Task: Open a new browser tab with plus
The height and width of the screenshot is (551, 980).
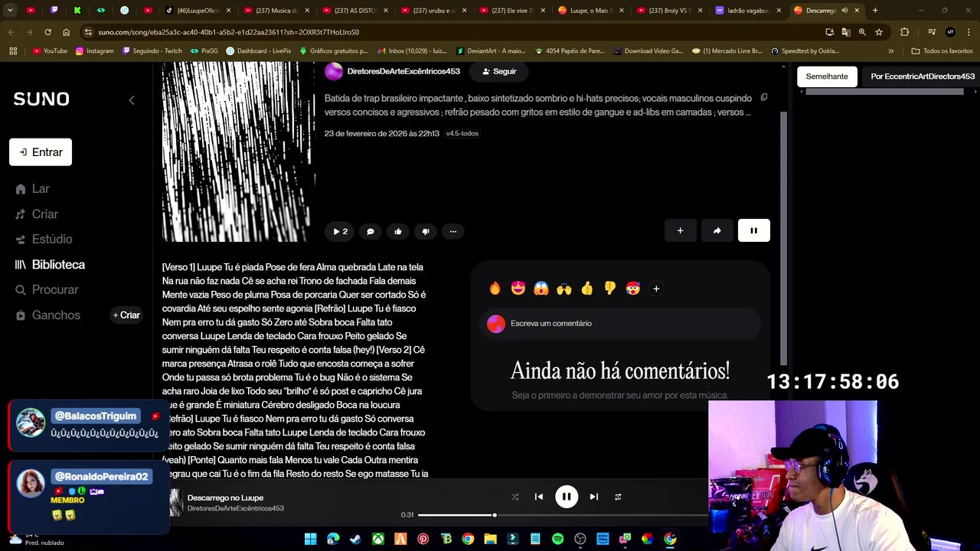Action: [875, 11]
